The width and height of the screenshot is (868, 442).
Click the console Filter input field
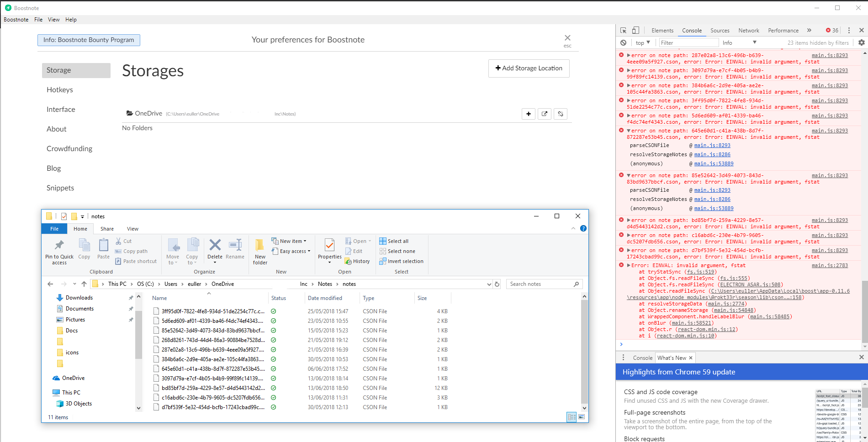click(x=688, y=42)
